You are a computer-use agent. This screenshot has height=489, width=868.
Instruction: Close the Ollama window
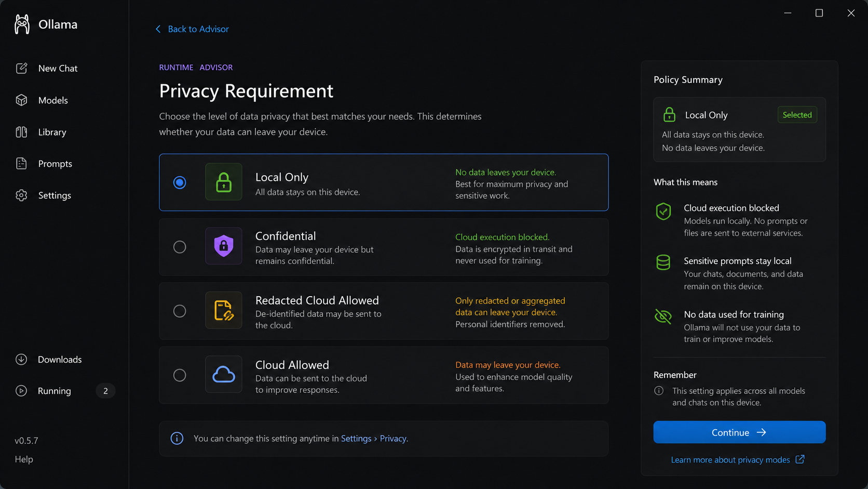click(851, 13)
